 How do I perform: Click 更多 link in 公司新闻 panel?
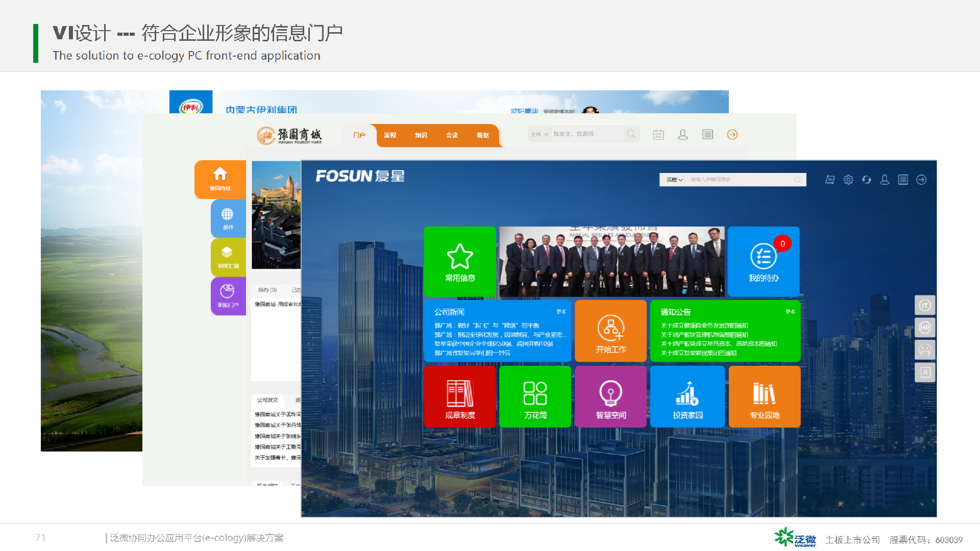point(561,312)
